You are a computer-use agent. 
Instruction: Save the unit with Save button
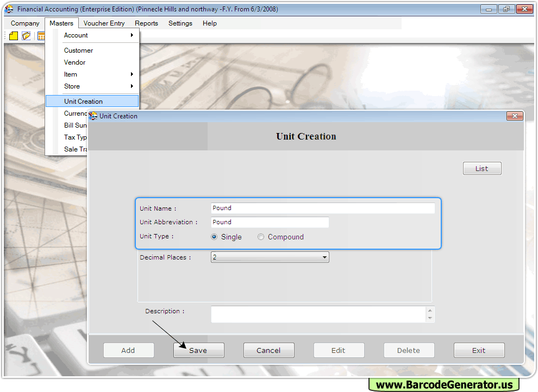point(199,350)
